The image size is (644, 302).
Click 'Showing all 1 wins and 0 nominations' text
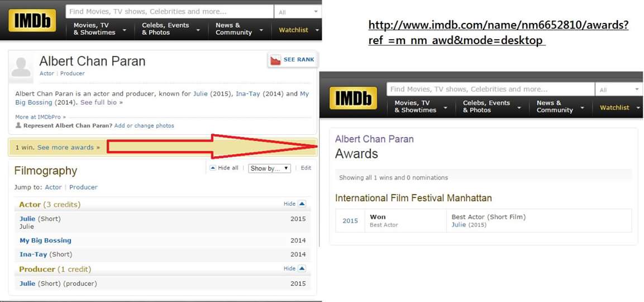[x=393, y=178]
